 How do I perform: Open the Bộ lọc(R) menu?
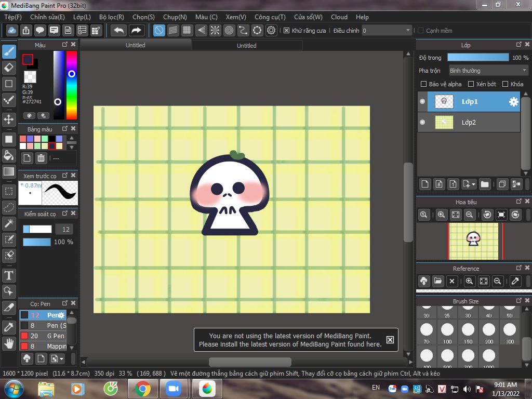pyautogui.click(x=111, y=17)
